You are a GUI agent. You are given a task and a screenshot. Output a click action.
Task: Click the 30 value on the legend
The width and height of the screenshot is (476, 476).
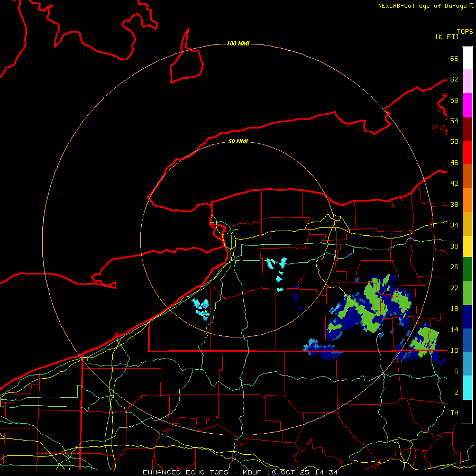[454, 246]
